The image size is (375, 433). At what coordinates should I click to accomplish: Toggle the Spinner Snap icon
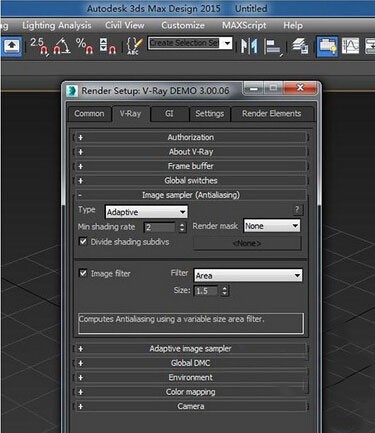tap(107, 46)
